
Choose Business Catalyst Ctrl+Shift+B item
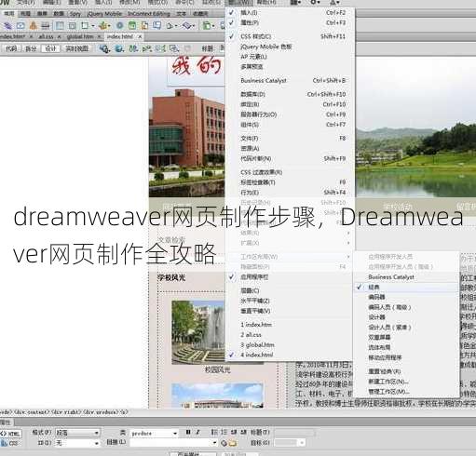(290, 80)
